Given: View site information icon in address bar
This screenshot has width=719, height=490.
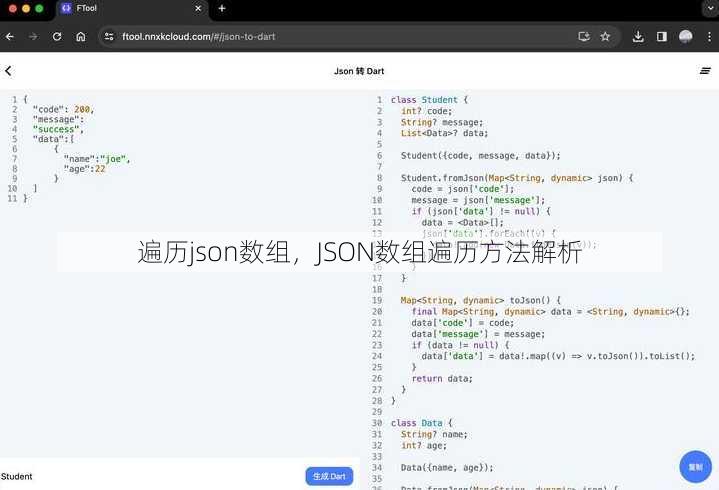Looking at the screenshot, I should [109, 37].
